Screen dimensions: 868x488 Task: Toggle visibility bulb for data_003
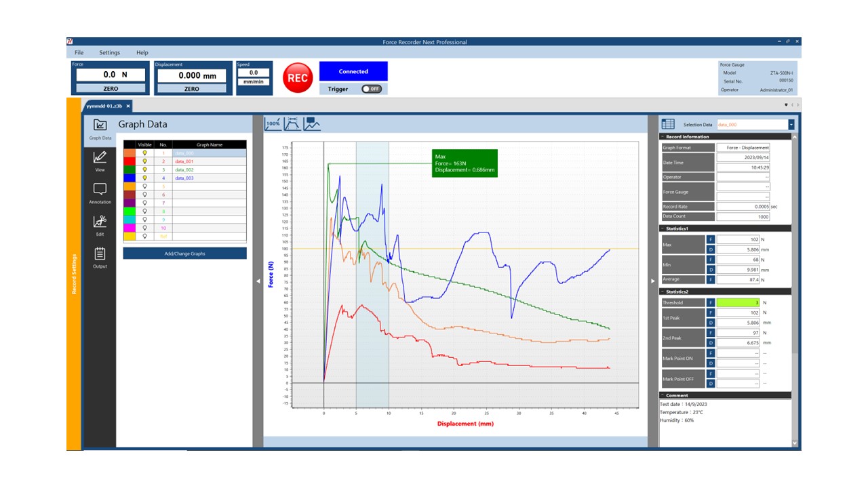[144, 178]
